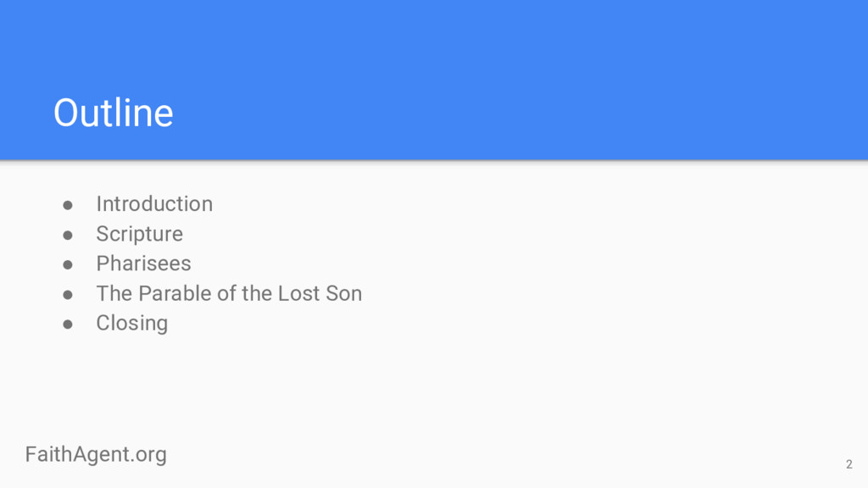Click the Outline slide title
This screenshot has height=488, width=868.
(114, 113)
